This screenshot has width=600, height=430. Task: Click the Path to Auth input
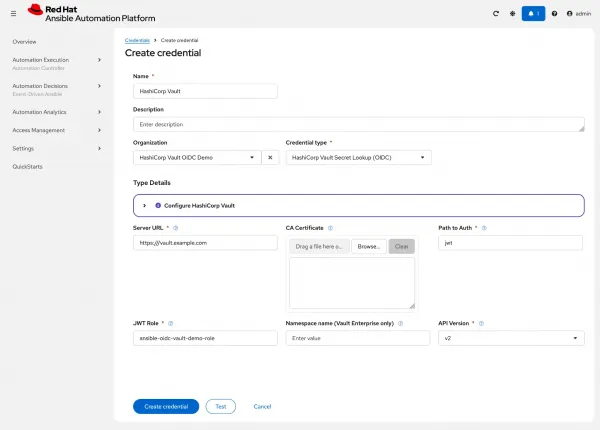[510, 243]
